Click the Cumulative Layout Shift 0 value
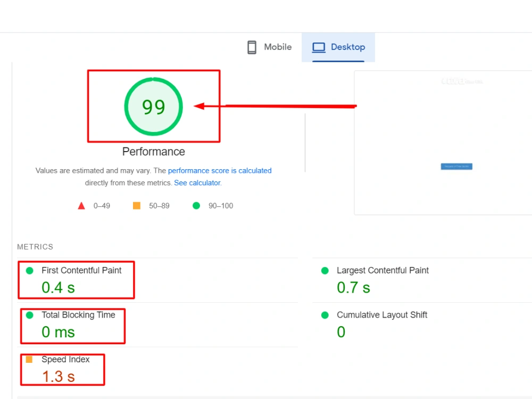Screen dimensions: 532x399 (x=341, y=332)
